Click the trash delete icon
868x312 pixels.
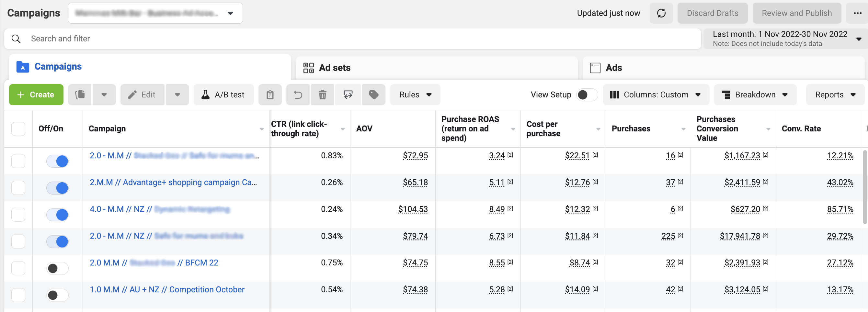(x=322, y=95)
